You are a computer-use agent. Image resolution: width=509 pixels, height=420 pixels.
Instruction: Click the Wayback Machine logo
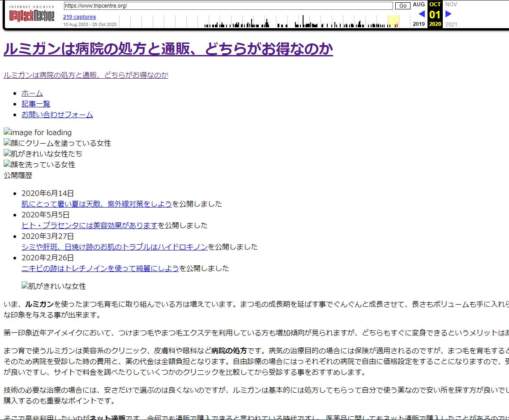(31, 15)
